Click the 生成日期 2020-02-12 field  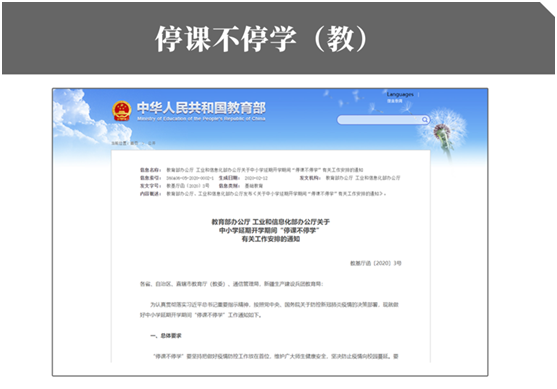(243, 178)
